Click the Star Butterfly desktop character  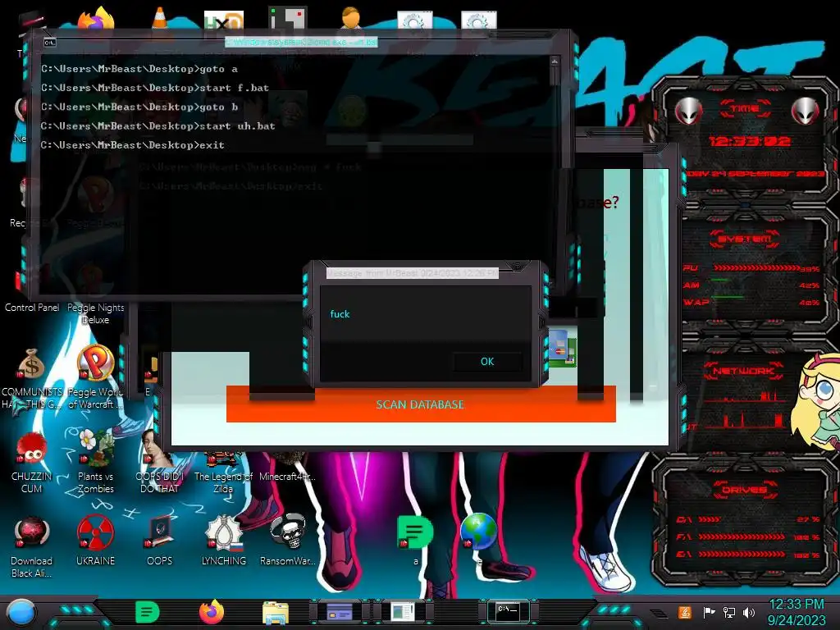coord(815,400)
